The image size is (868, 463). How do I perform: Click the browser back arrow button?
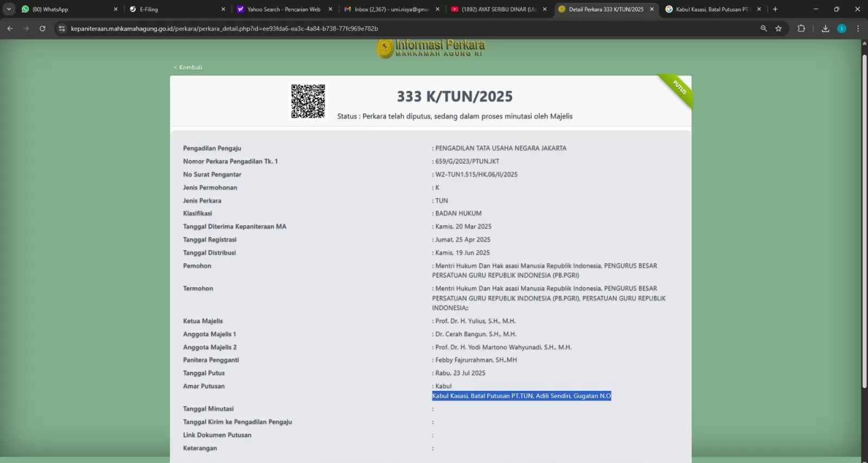click(x=10, y=29)
